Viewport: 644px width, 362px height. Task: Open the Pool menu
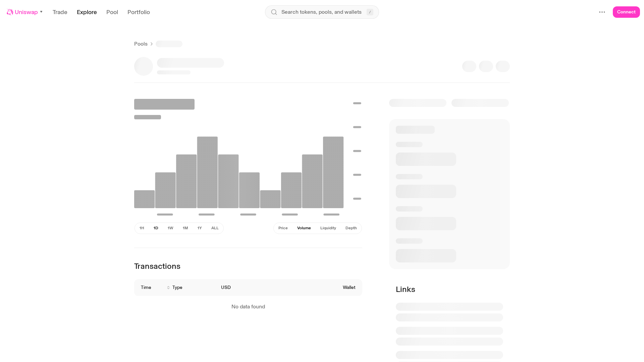pos(112,12)
